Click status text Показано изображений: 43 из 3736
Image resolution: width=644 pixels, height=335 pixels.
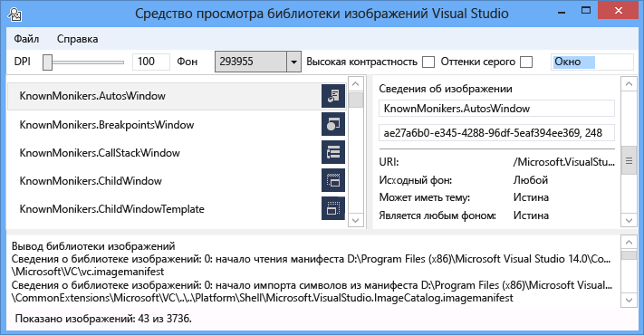[103, 319]
